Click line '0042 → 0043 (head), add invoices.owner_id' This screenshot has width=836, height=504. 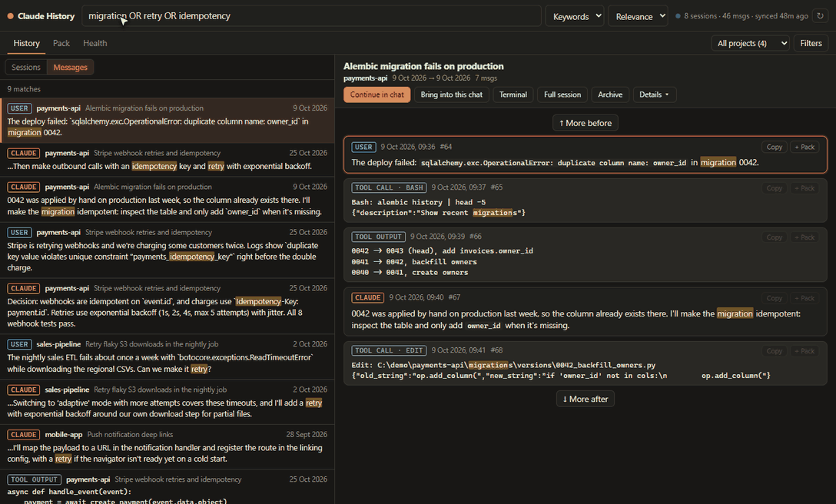[442, 250]
